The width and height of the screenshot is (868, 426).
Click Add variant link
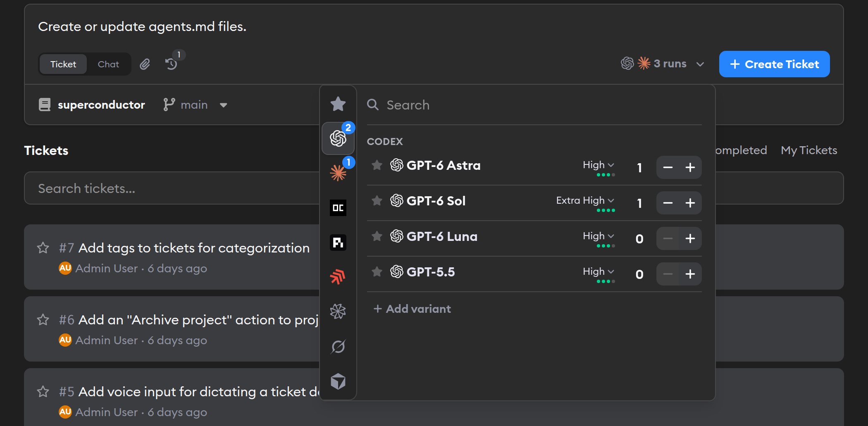click(x=412, y=309)
